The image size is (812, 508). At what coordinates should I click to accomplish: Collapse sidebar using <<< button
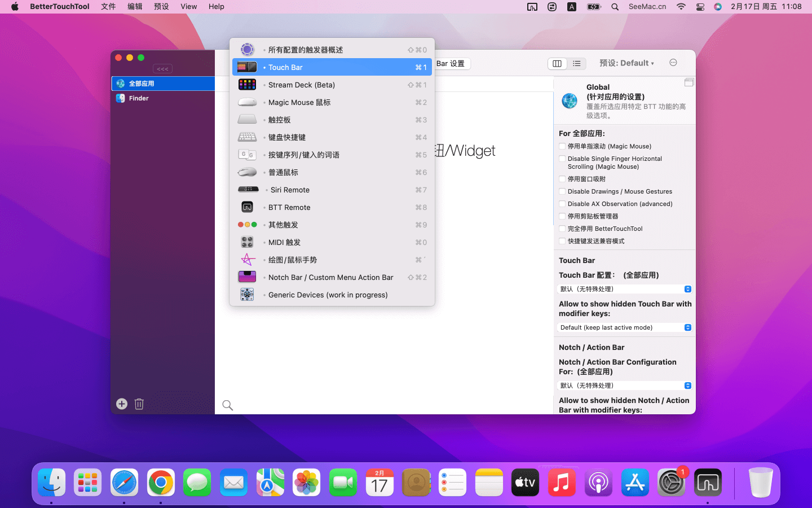(162, 69)
